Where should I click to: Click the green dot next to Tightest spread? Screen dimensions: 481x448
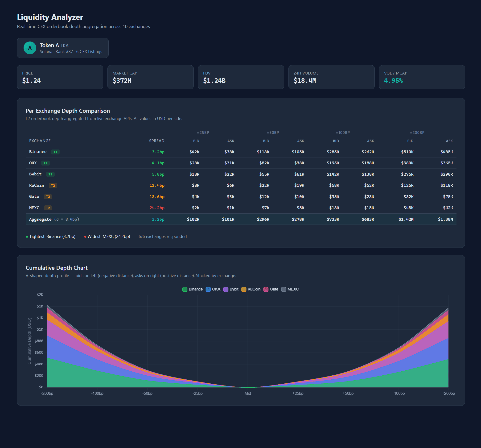(27, 236)
